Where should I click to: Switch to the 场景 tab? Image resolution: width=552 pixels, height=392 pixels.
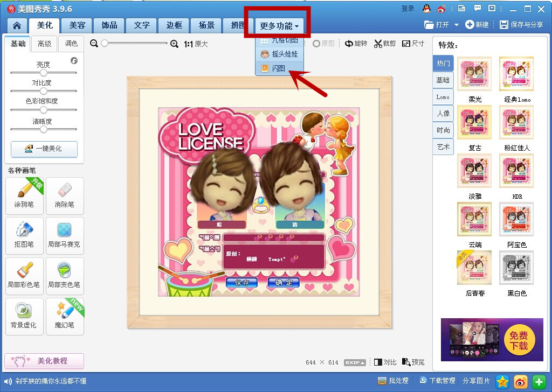[206, 25]
